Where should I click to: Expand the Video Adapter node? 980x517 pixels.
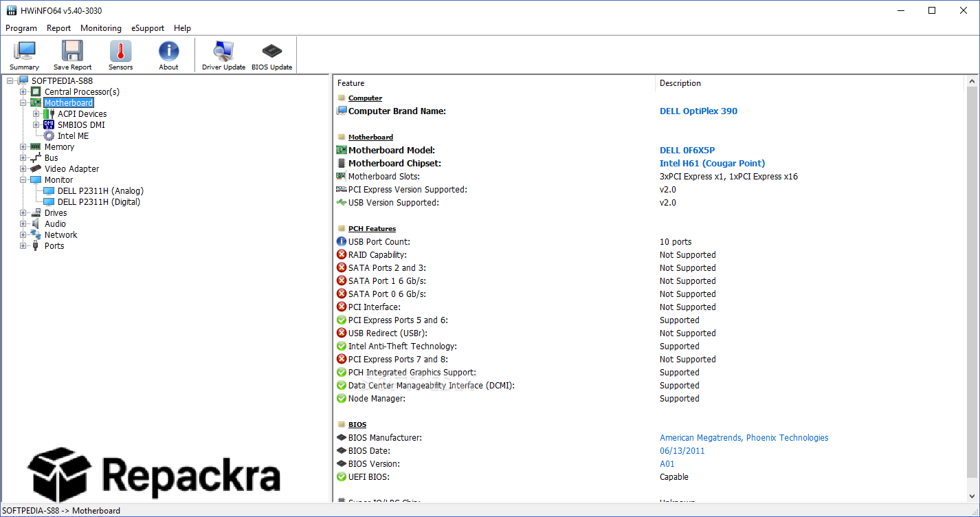(23, 169)
